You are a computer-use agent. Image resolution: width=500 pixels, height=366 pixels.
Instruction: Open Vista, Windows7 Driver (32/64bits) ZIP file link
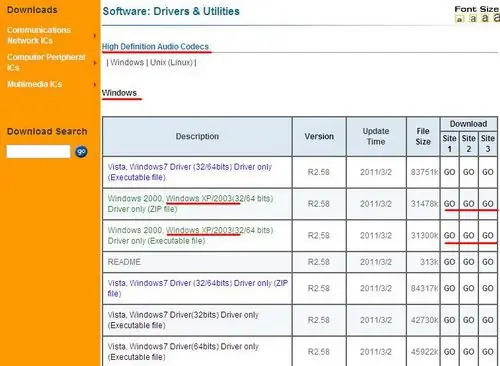tap(198, 288)
